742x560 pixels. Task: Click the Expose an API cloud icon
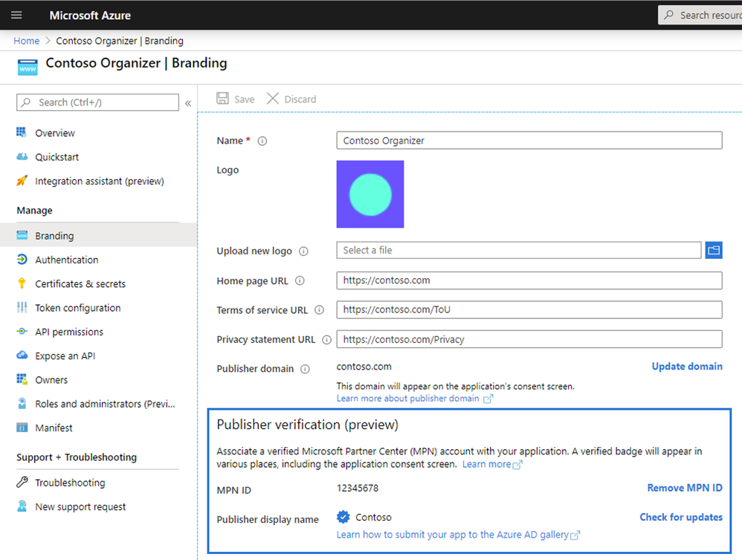22,355
